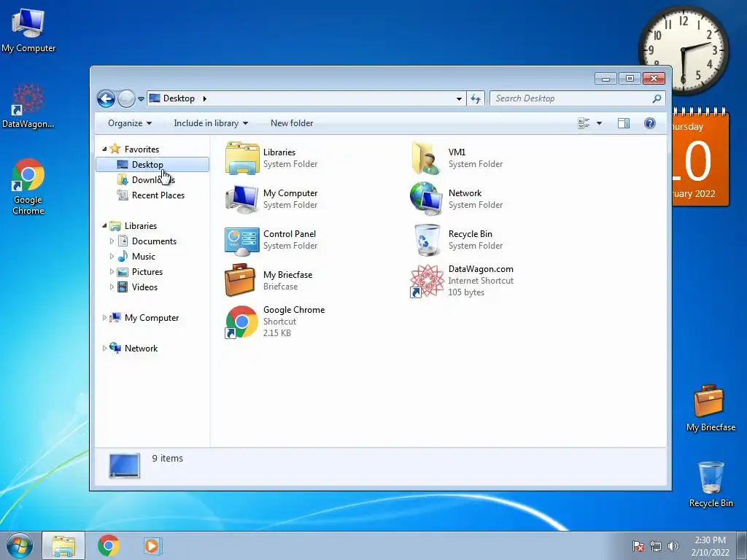
Task: Expand the Pictures library node
Action: click(x=112, y=272)
